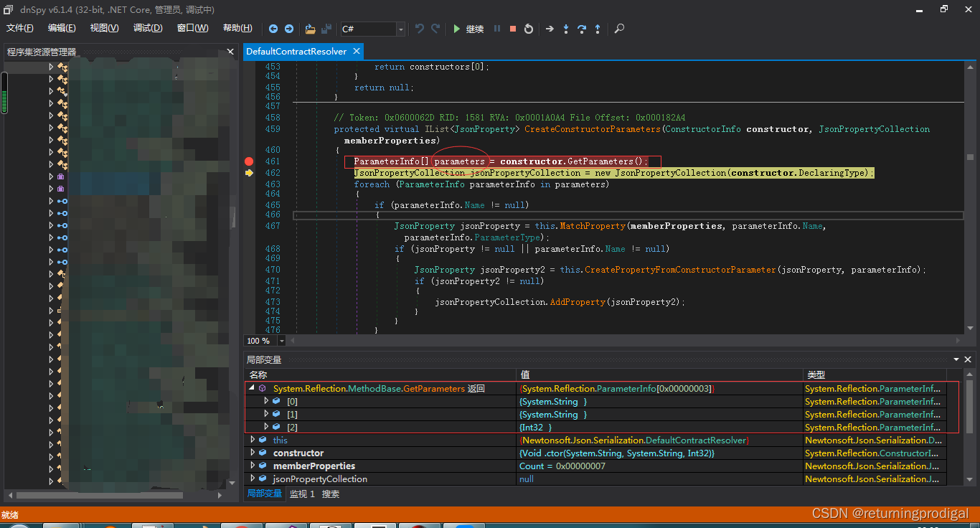The height and width of the screenshot is (528, 980).
Task: Expand the memberProperties variable
Action: point(253,466)
